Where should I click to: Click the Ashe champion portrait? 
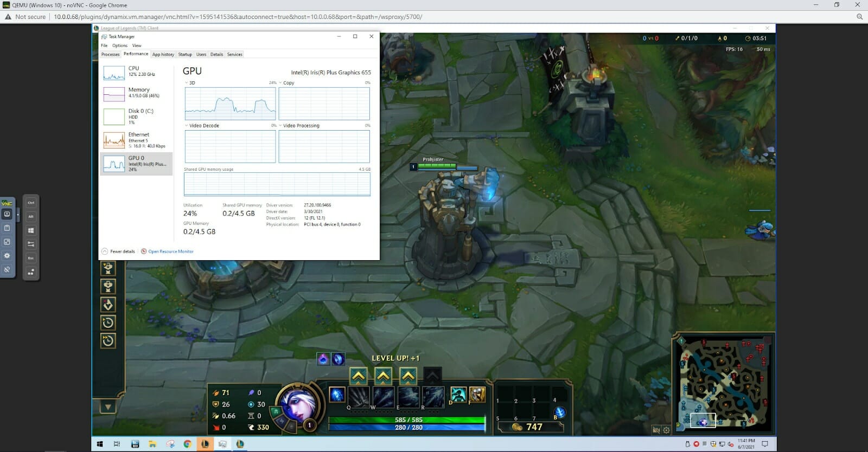(x=297, y=405)
